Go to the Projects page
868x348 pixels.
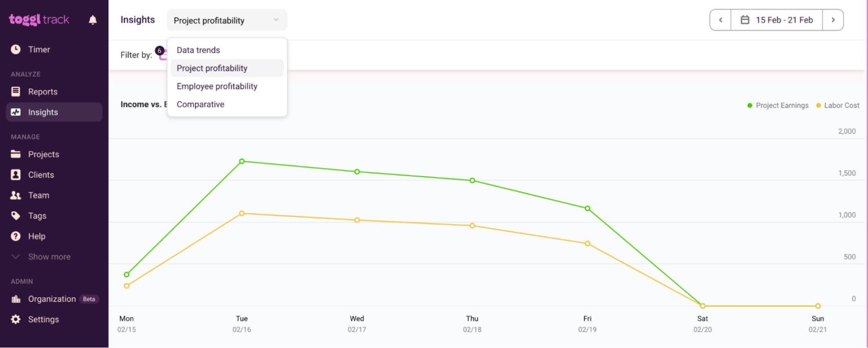44,154
